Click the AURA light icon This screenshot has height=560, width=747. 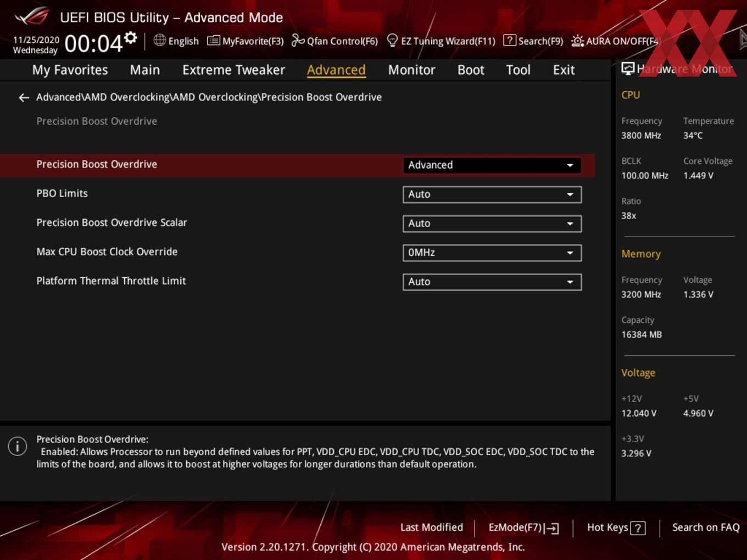577,41
